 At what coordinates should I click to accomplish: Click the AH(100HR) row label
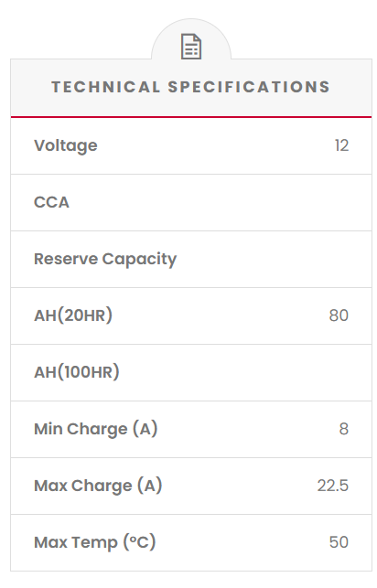coord(77,372)
